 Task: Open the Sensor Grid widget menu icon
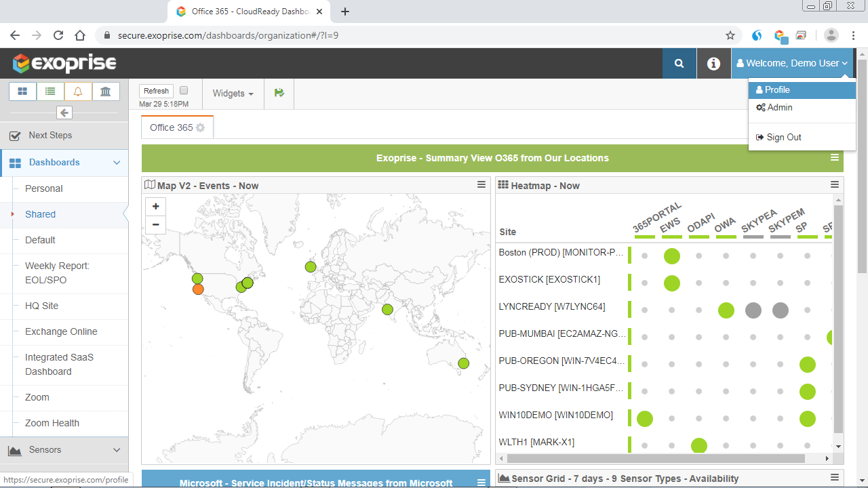(835, 478)
